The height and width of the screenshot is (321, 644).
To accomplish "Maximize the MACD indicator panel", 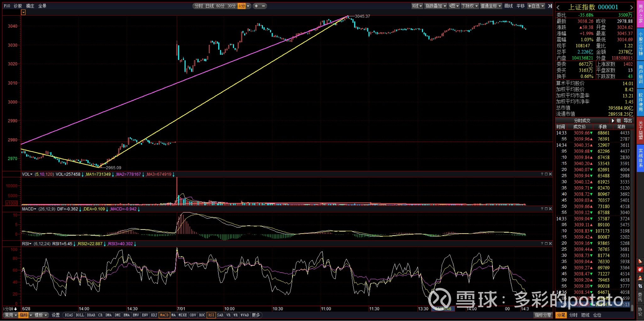I will point(546,209).
